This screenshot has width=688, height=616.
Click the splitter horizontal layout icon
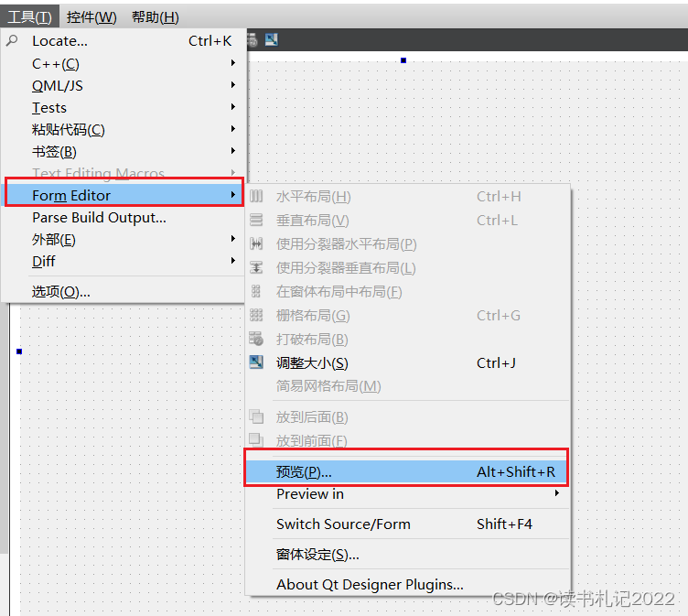(x=256, y=243)
